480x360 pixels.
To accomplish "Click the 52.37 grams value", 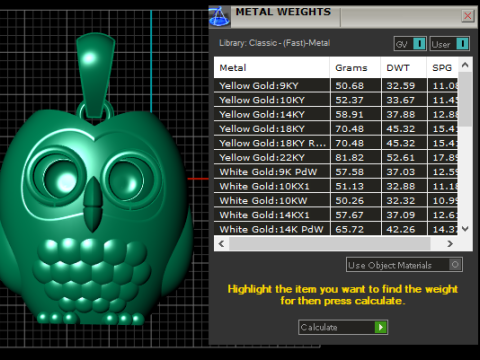I will pyautogui.click(x=349, y=100).
